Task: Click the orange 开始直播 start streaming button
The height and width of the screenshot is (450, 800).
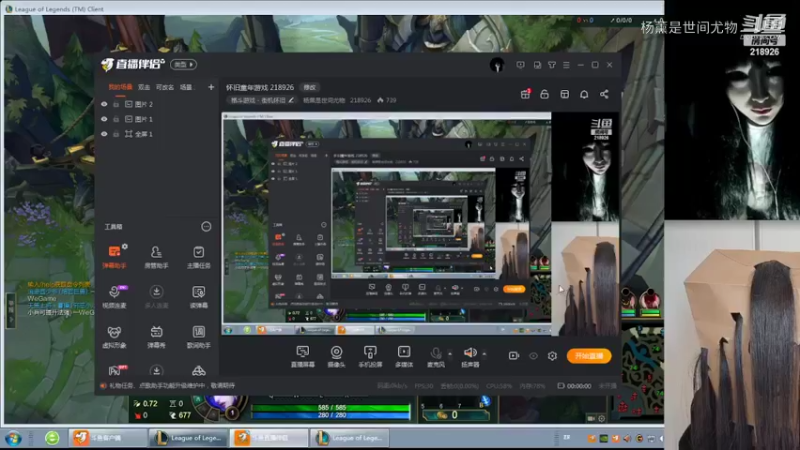Action: (589, 356)
